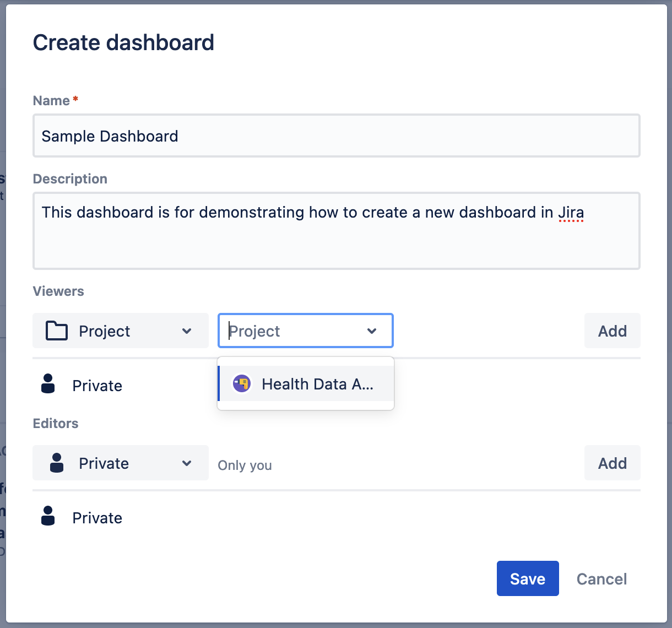This screenshot has height=628, width=672.
Task: Click person icon beside Private under Editors
Action: point(48,516)
